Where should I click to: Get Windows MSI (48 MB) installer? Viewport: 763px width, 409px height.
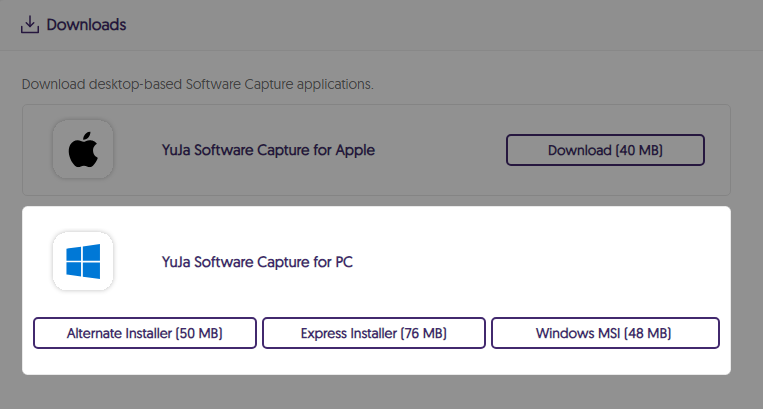pos(605,333)
